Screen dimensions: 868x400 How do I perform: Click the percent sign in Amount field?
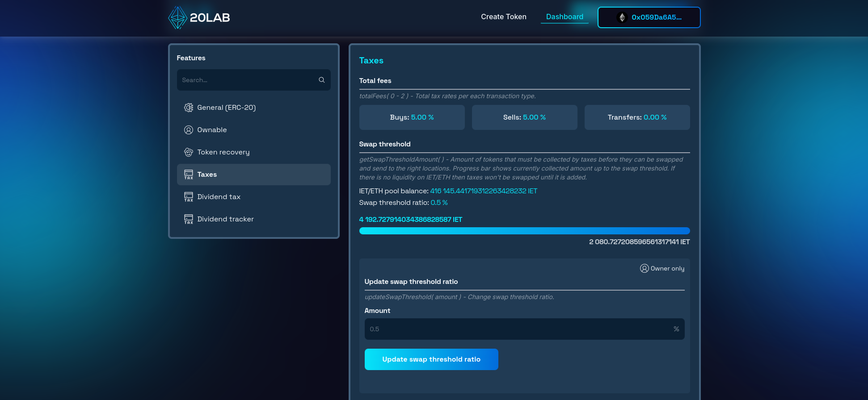coord(676,329)
